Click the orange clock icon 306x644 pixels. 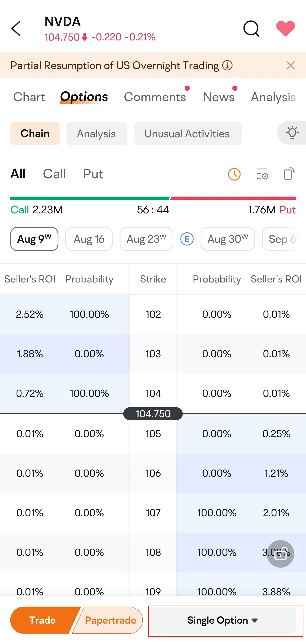pyautogui.click(x=234, y=174)
